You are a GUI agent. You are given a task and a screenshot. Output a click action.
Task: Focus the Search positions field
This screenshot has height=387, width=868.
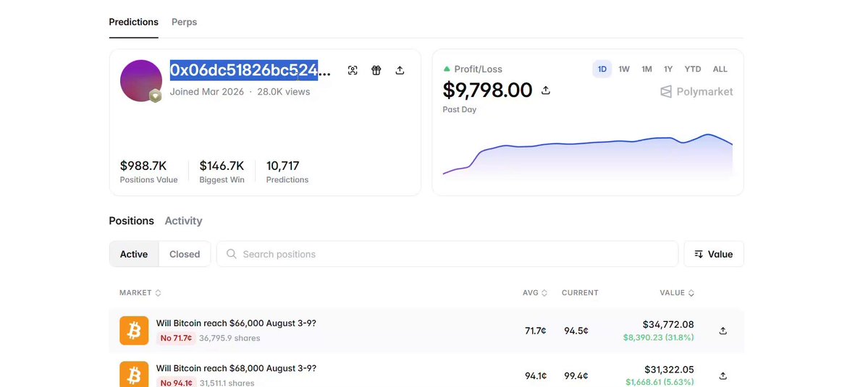(x=447, y=255)
